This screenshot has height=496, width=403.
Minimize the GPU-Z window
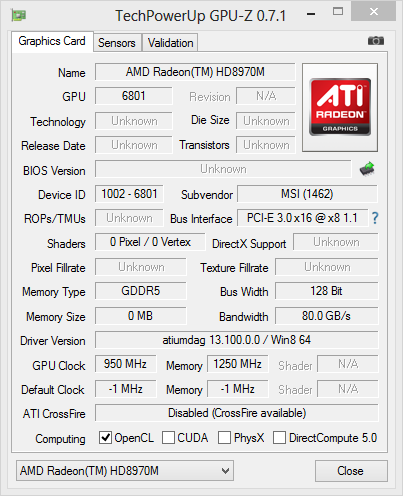tap(311, 14)
